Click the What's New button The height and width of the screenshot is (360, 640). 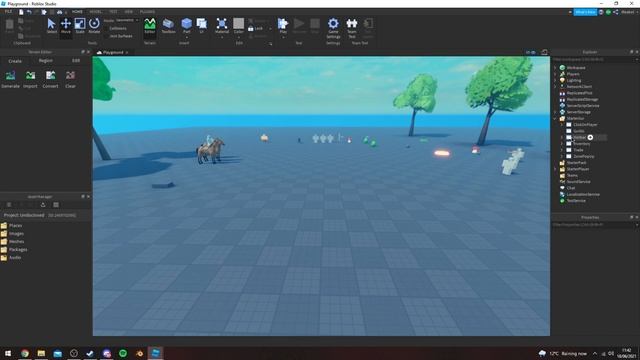click(x=585, y=12)
